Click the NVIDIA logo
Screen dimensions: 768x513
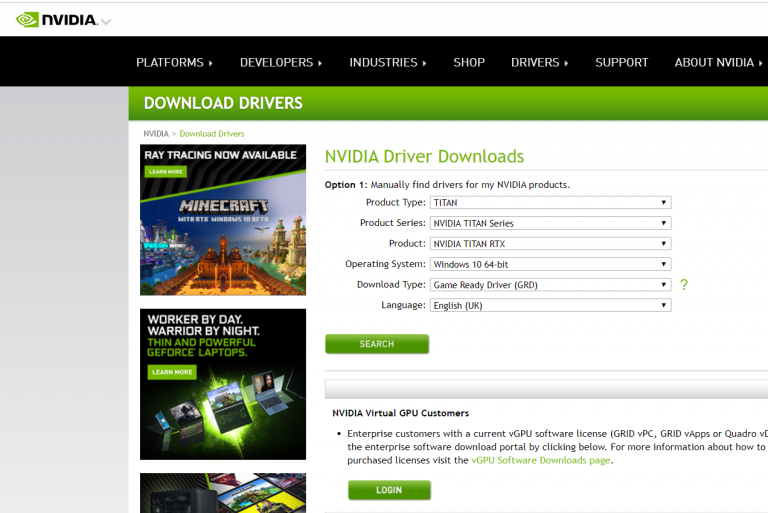tap(57, 19)
